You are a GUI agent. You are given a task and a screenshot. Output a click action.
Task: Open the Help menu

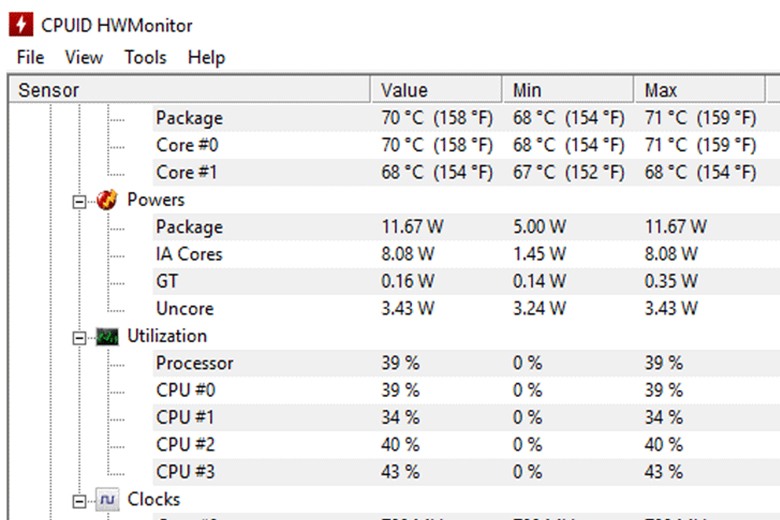click(x=206, y=57)
